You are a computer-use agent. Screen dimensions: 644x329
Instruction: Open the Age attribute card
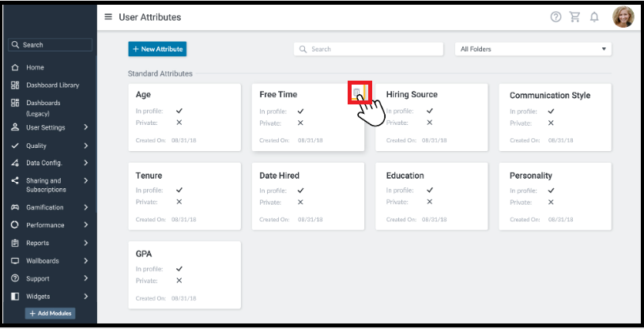click(x=184, y=117)
